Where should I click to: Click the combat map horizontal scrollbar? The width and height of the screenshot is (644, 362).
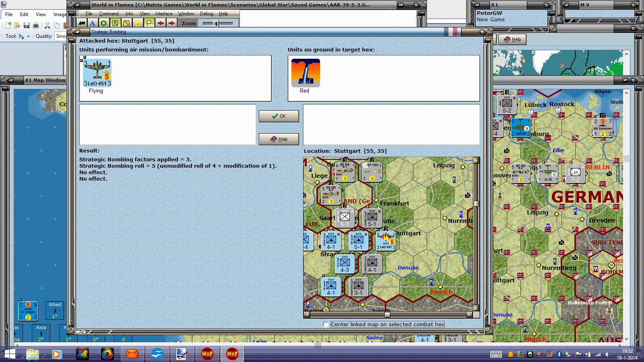(386, 315)
